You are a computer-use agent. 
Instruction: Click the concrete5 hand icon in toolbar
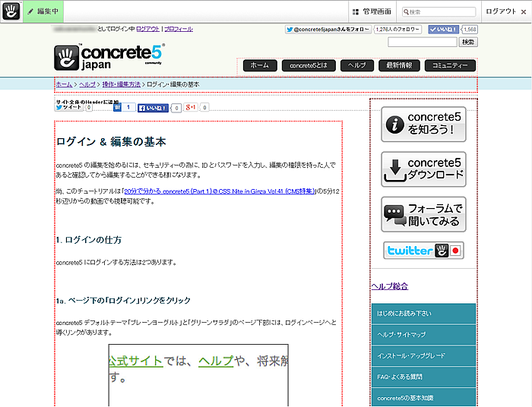[11, 11]
